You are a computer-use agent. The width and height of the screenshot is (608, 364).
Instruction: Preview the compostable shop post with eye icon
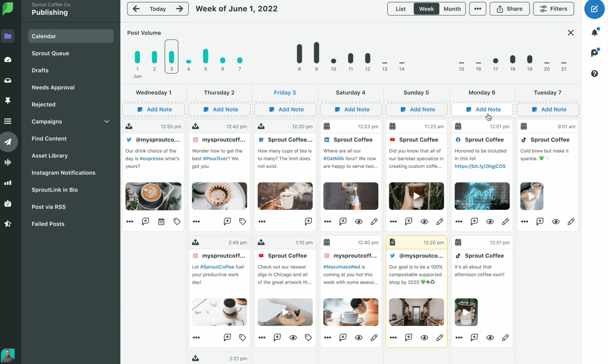424,338
